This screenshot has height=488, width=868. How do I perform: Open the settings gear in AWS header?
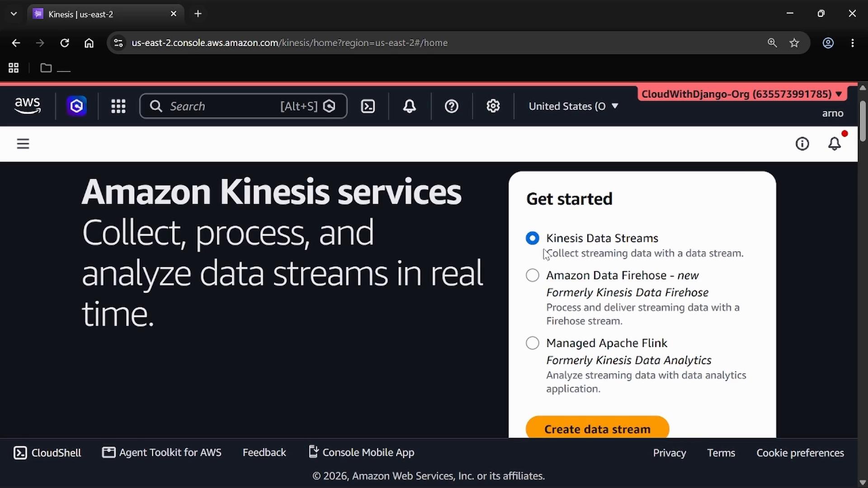493,106
